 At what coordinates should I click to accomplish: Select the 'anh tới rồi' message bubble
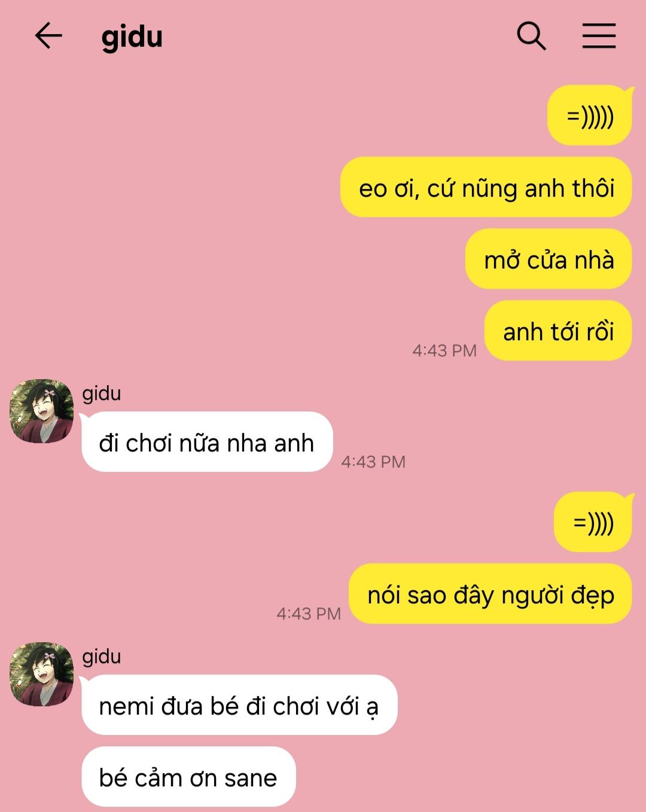pyautogui.click(x=559, y=331)
